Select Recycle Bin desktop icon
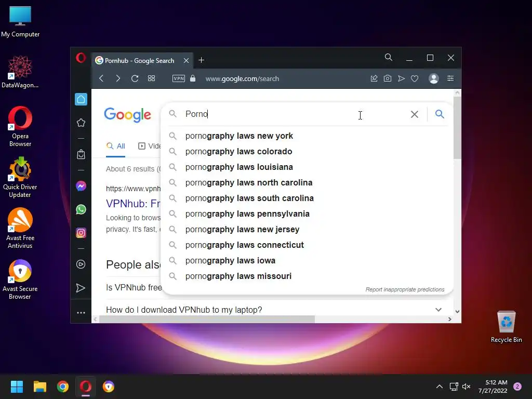 tap(506, 327)
